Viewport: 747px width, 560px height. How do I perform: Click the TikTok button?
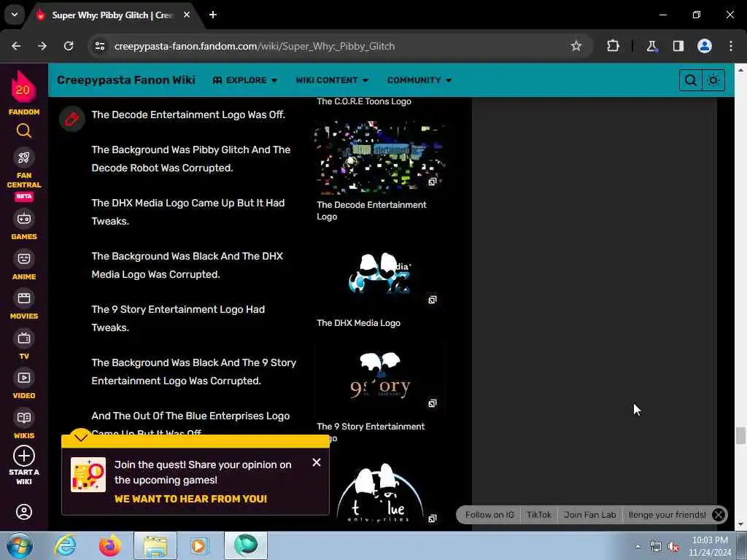pos(539,515)
